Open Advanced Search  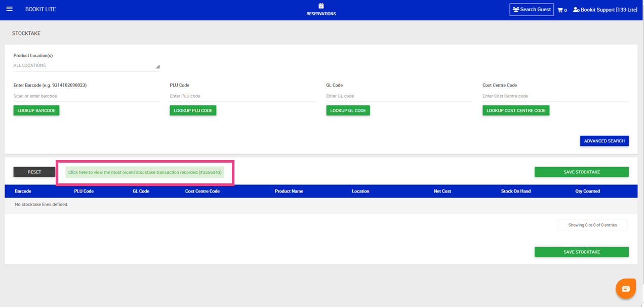[x=605, y=141]
